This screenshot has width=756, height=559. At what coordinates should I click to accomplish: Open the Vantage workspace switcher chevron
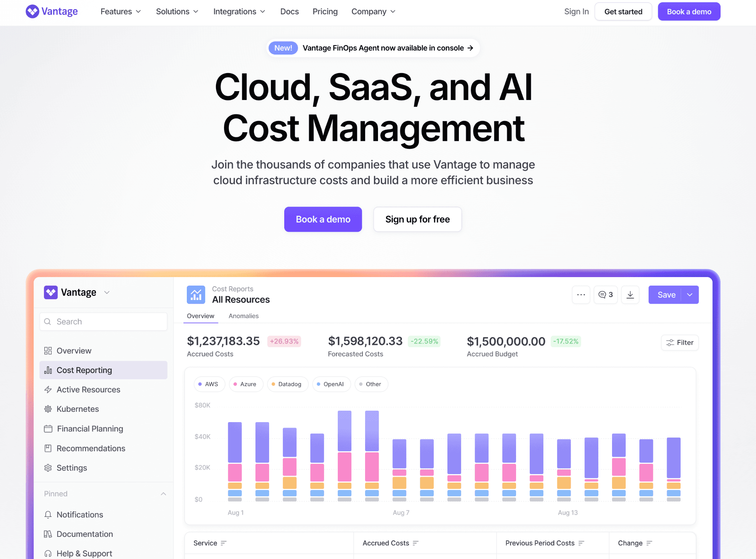[x=107, y=293]
